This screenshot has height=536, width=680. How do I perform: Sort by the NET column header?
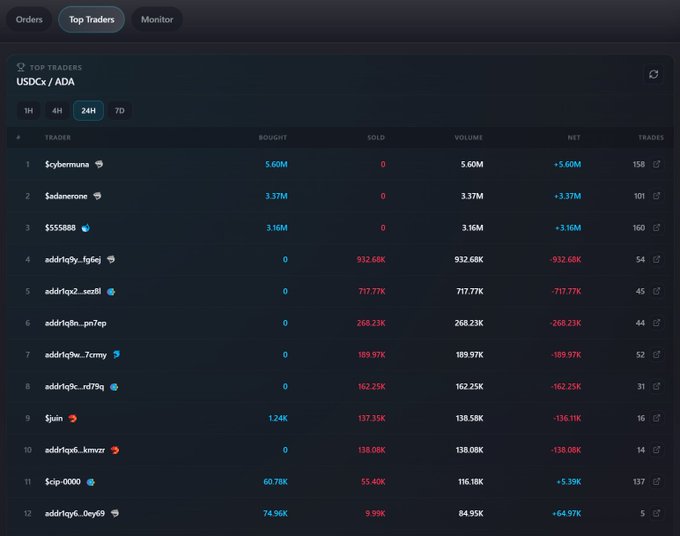coord(574,137)
